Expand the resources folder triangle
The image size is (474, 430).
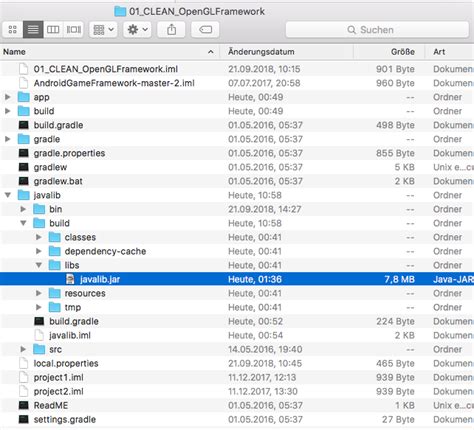[39, 293]
